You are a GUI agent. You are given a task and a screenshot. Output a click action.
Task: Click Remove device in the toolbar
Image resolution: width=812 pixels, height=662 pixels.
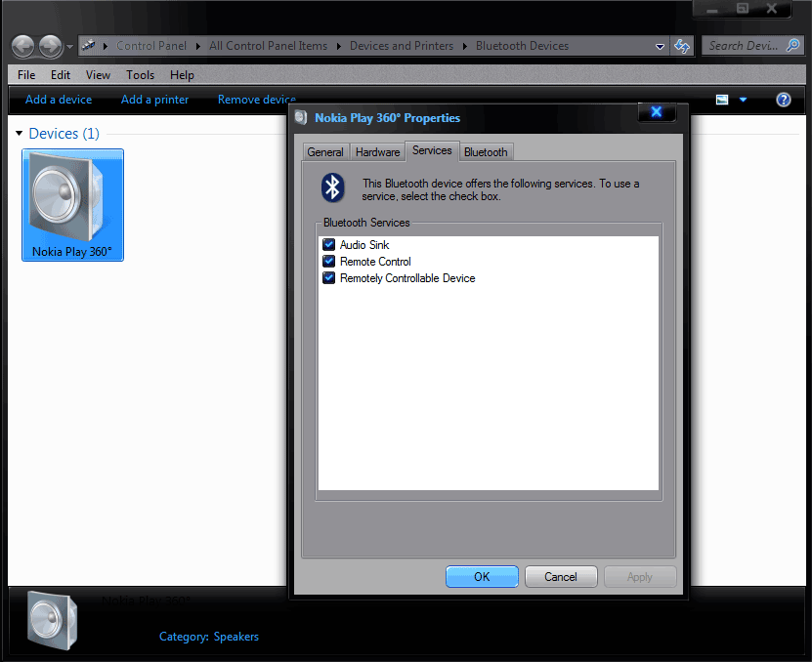point(256,100)
